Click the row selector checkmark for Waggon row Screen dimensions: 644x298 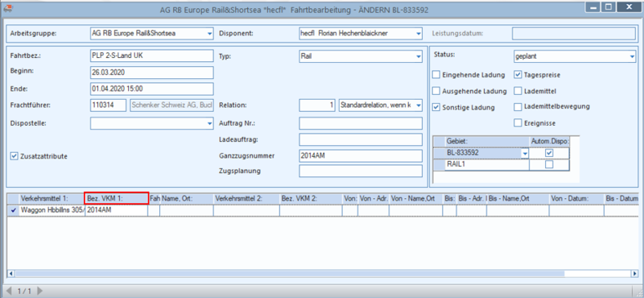pyautogui.click(x=14, y=210)
